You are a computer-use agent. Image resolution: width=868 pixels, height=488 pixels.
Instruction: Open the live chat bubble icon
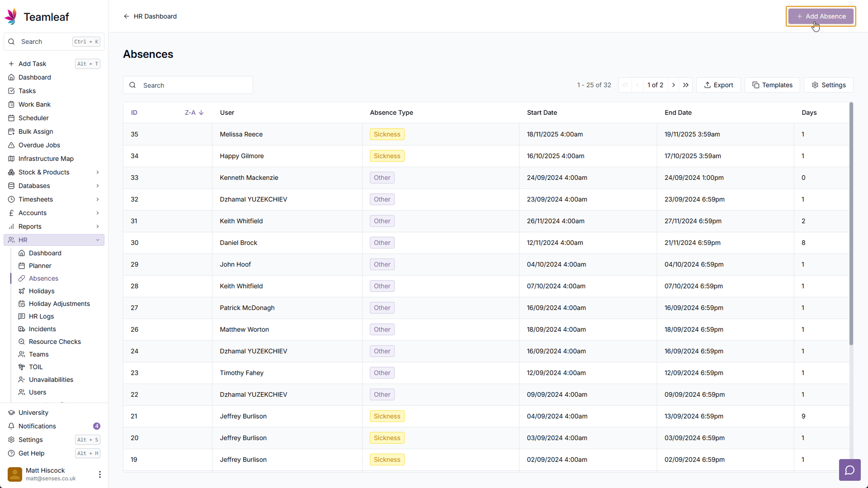point(849,470)
